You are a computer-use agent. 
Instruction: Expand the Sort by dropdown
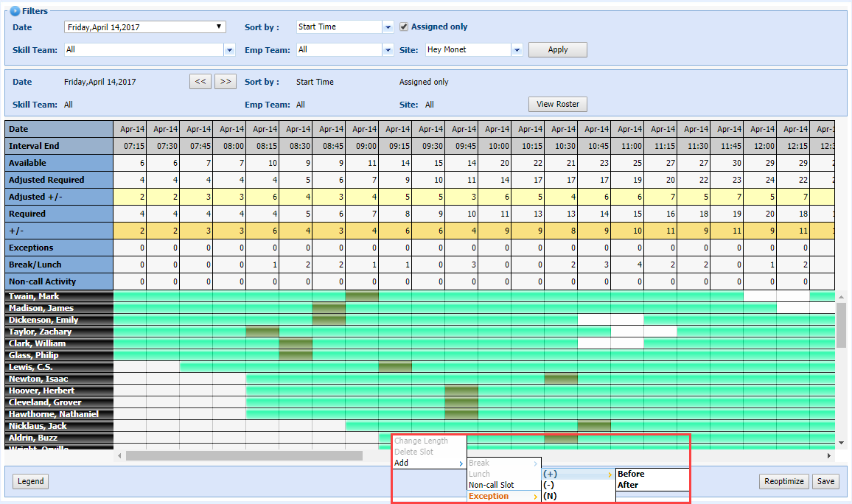point(388,27)
